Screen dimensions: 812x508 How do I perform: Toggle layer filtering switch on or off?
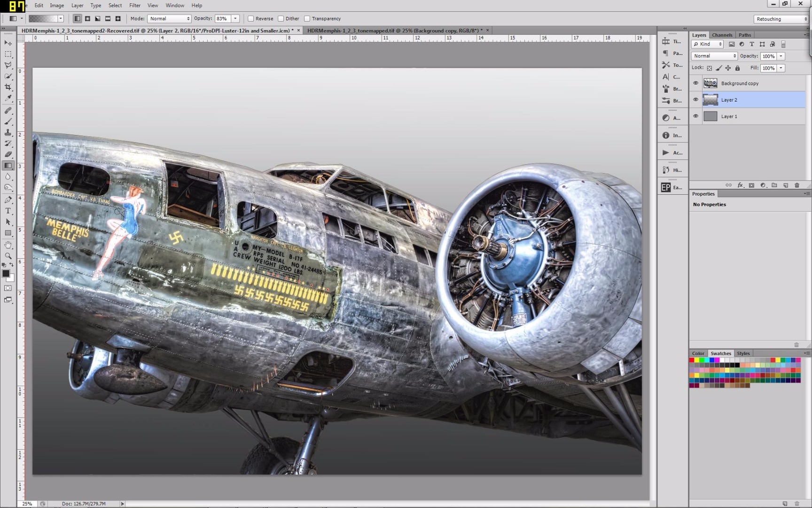tap(783, 44)
